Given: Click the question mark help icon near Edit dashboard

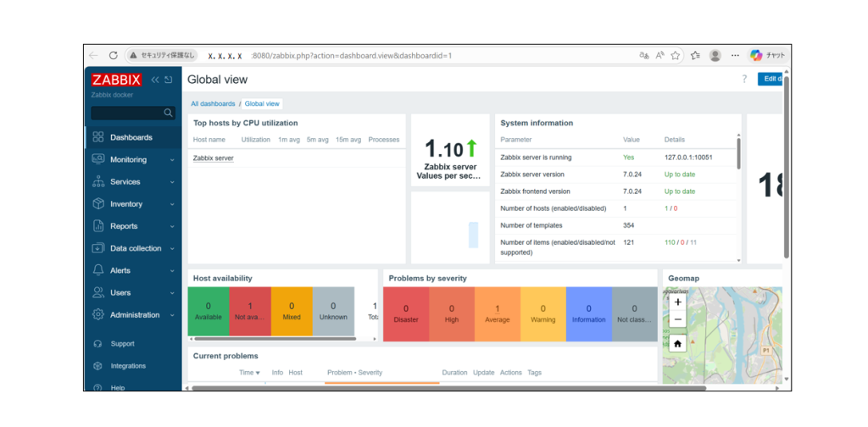Looking at the screenshot, I should (744, 79).
